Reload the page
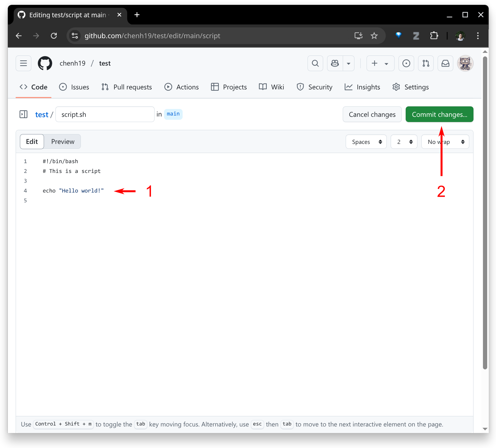 (54, 36)
